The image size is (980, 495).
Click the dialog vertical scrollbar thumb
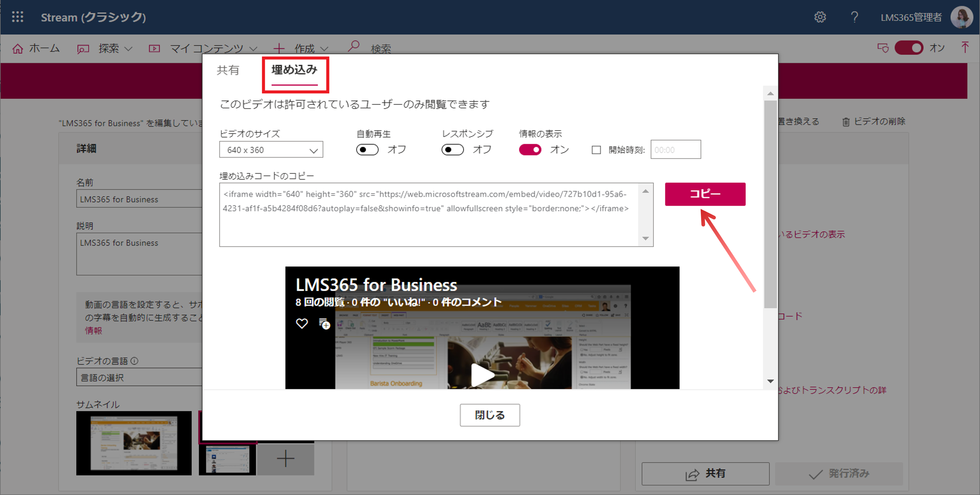click(x=770, y=204)
